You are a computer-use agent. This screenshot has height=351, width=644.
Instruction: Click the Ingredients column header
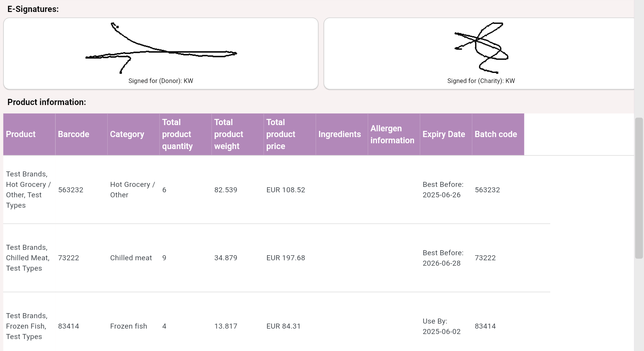(x=340, y=134)
